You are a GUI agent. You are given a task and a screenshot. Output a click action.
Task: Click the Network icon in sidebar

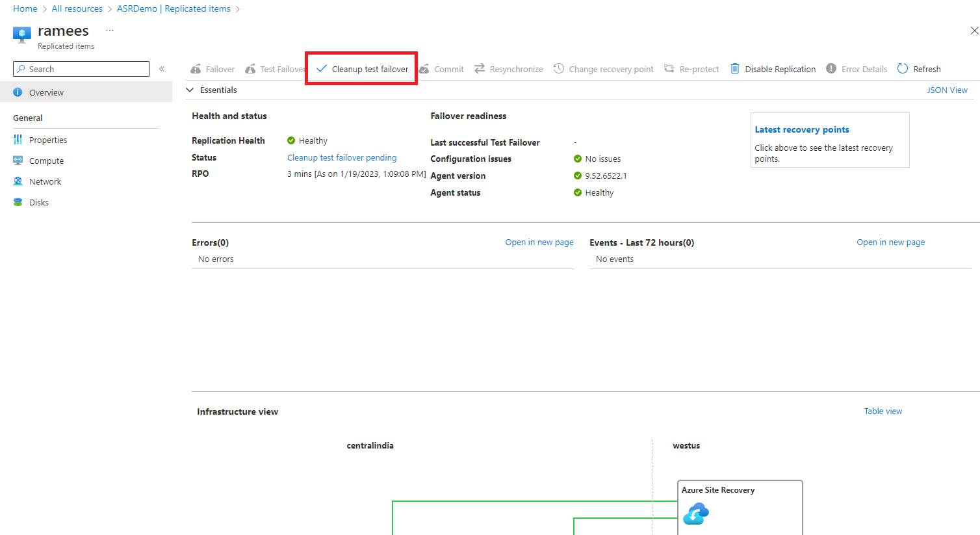pos(18,181)
